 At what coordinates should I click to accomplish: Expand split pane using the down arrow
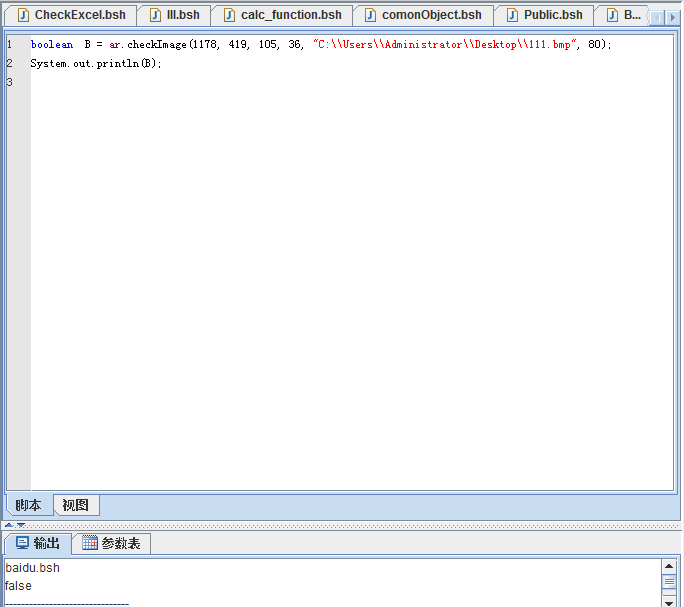(20, 524)
